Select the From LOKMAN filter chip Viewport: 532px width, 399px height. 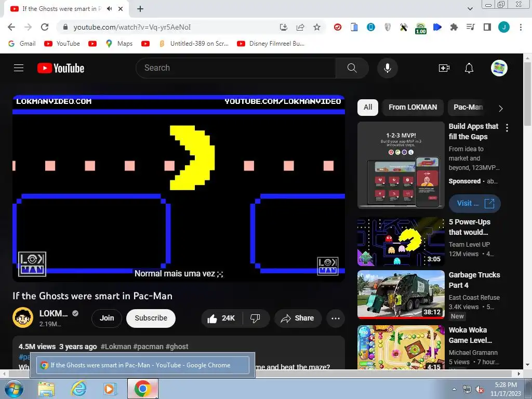coord(413,107)
